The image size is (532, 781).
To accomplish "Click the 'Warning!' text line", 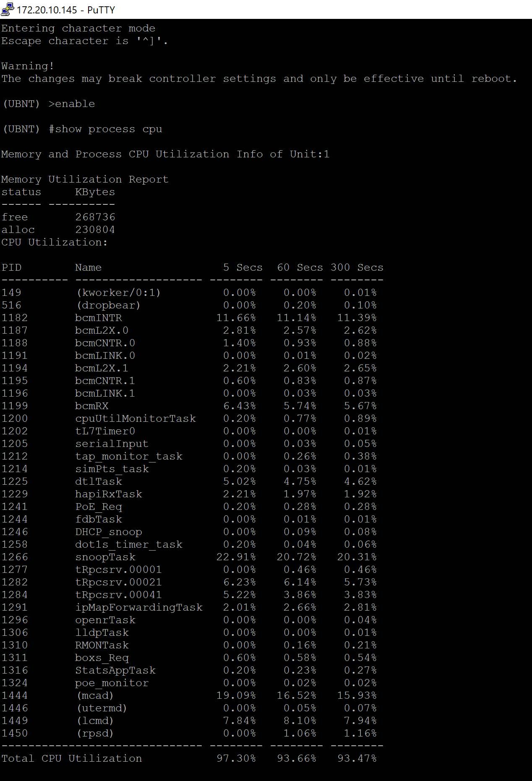I will [28, 66].
